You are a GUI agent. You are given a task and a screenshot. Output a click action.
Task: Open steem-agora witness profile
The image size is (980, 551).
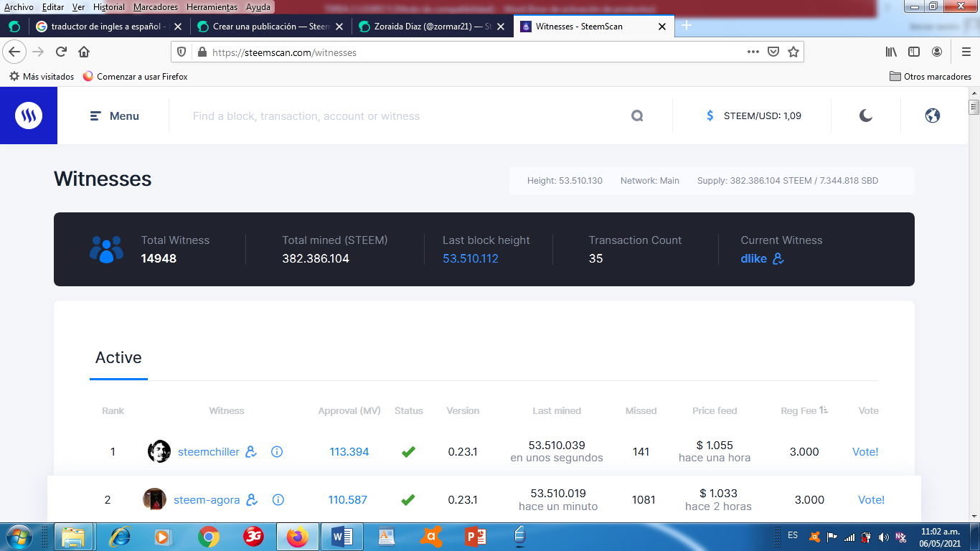[207, 500]
